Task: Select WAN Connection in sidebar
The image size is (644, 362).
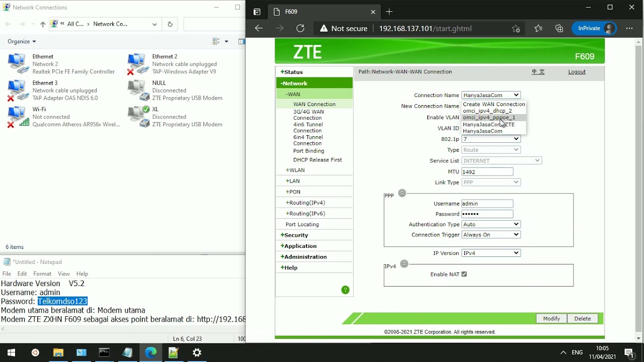Action: click(314, 104)
